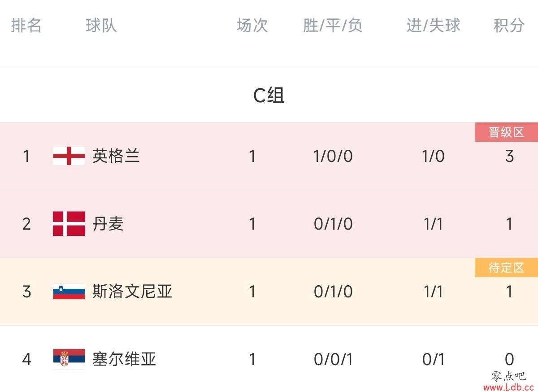The height and width of the screenshot is (392, 538).
Task: Click the 零点吧 watermark logo
Action: pyautogui.click(x=508, y=376)
